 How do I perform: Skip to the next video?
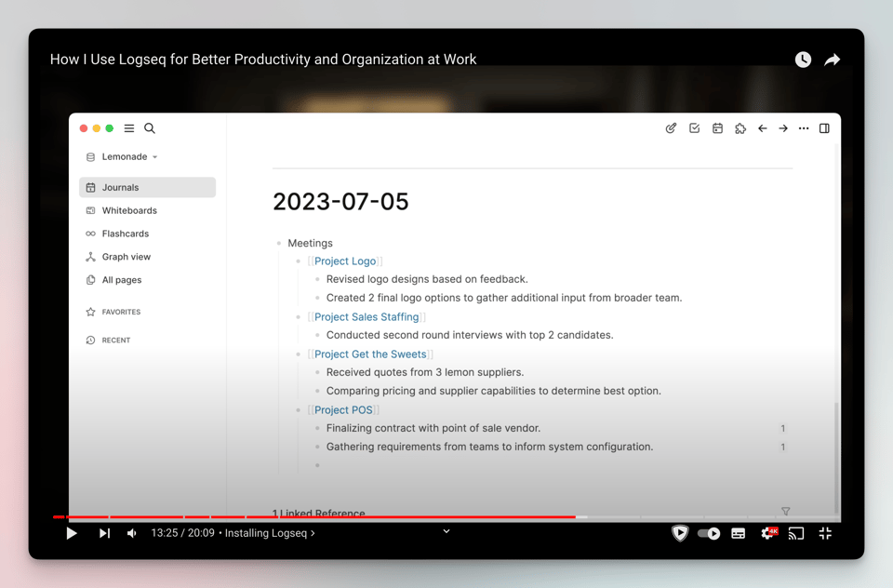(104, 533)
